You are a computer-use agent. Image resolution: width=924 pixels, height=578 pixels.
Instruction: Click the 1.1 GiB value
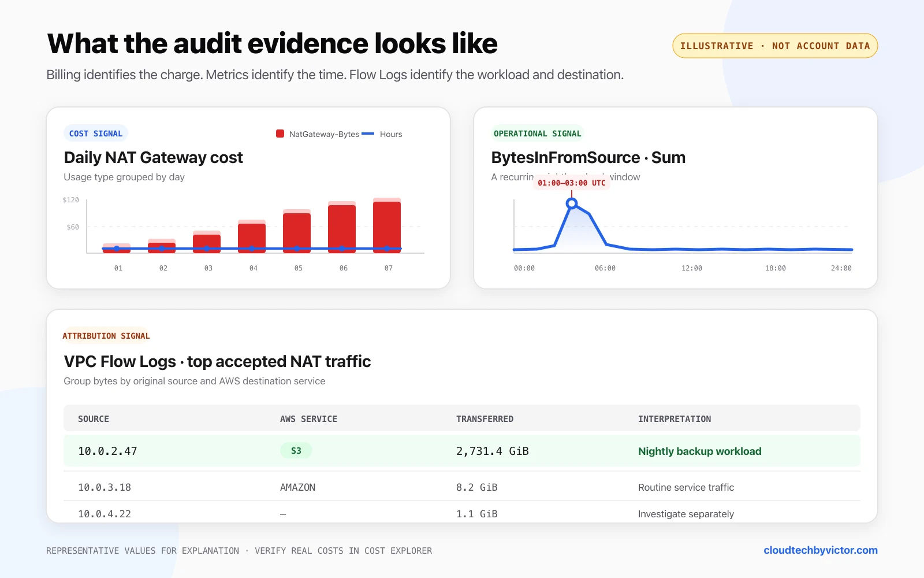[477, 514]
